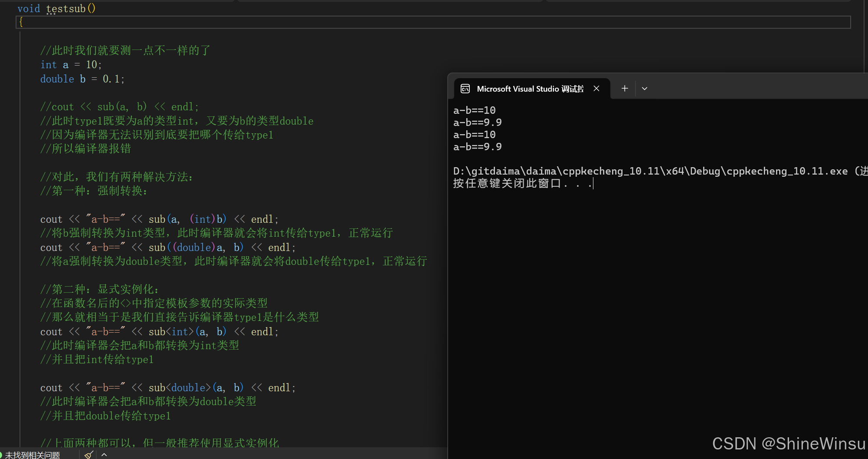Click the opening brace line under testsub
This screenshot has width=868, height=459.
click(21, 22)
